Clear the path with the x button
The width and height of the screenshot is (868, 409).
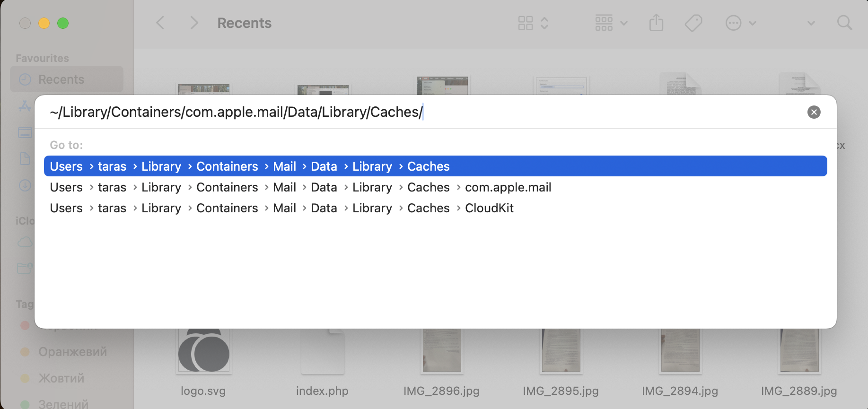click(x=814, y=112)
